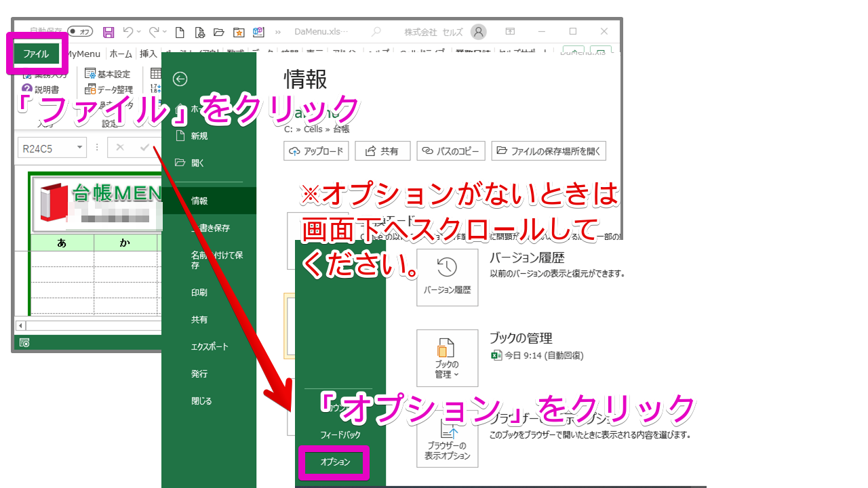The height and width of the screenshot is (488, 868).
Task: Select 情報 in backstage sidebar
Action: tap(209, 201)
